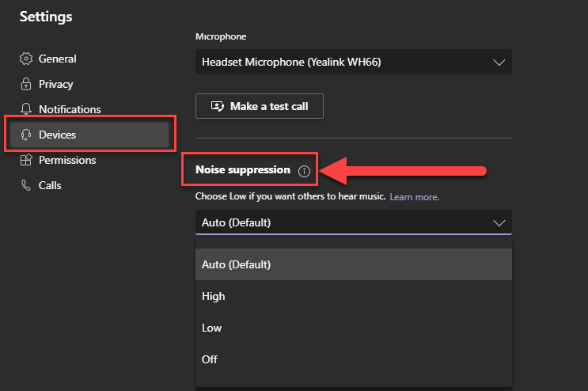Image resolution: width=588 pixels, height=391 pixels.
Task: Switch to the Permissions settings tab
Action: [67, 160]
